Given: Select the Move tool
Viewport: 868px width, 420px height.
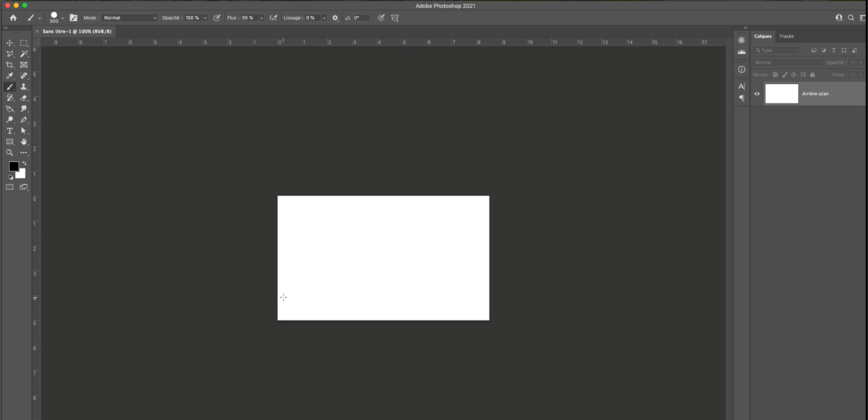Looking at the screenshot, I should click(x=10, y=43).
